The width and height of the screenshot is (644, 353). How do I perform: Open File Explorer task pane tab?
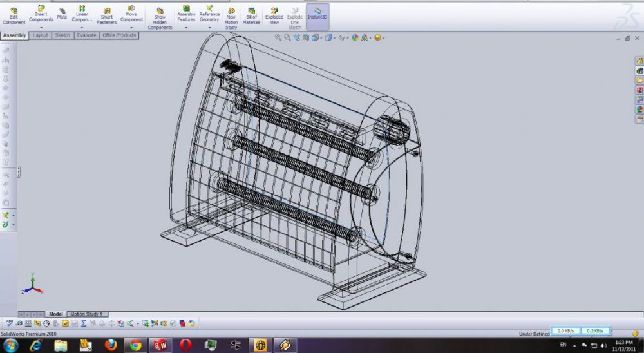639,80
